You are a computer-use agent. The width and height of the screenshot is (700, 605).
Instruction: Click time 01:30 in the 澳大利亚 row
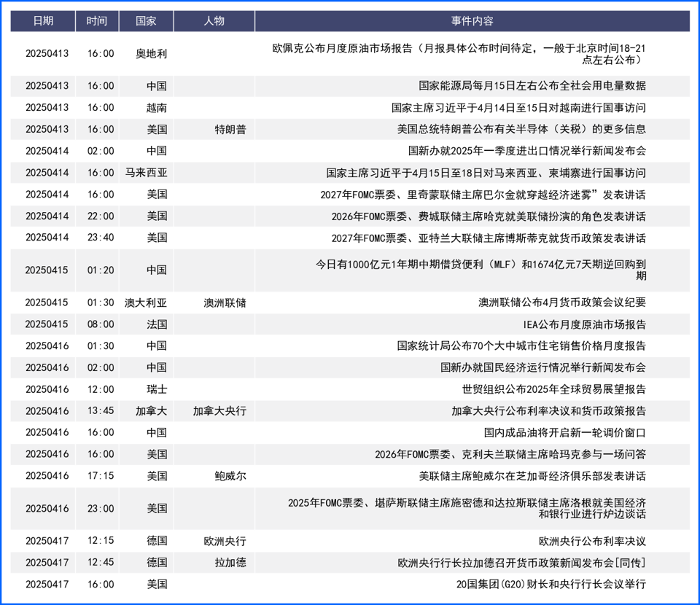(x=101, y=302)
